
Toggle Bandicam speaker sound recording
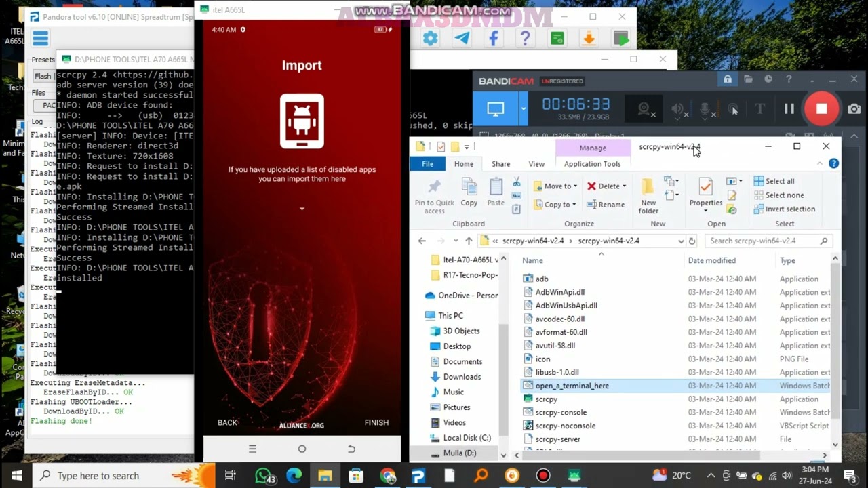click(679, 109)
